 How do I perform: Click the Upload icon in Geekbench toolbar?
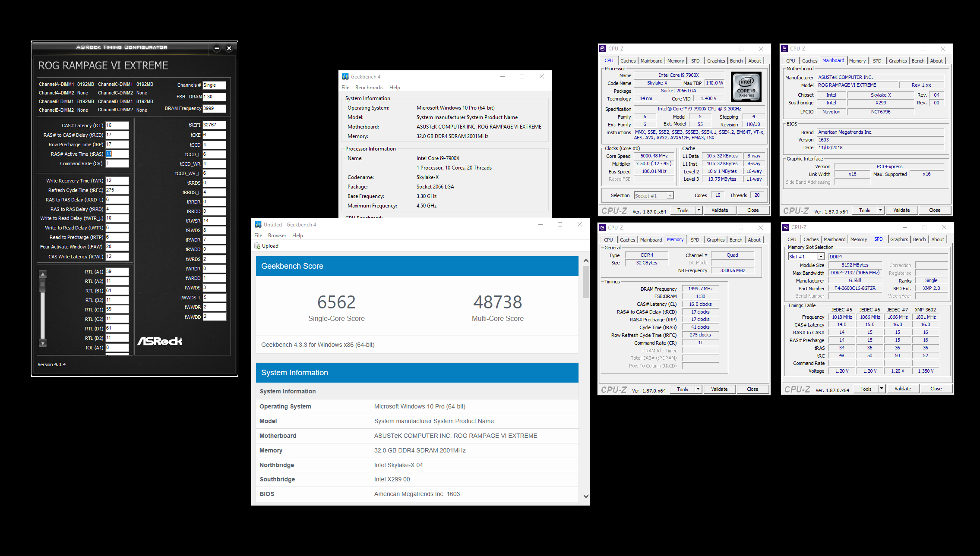point(257,246)
